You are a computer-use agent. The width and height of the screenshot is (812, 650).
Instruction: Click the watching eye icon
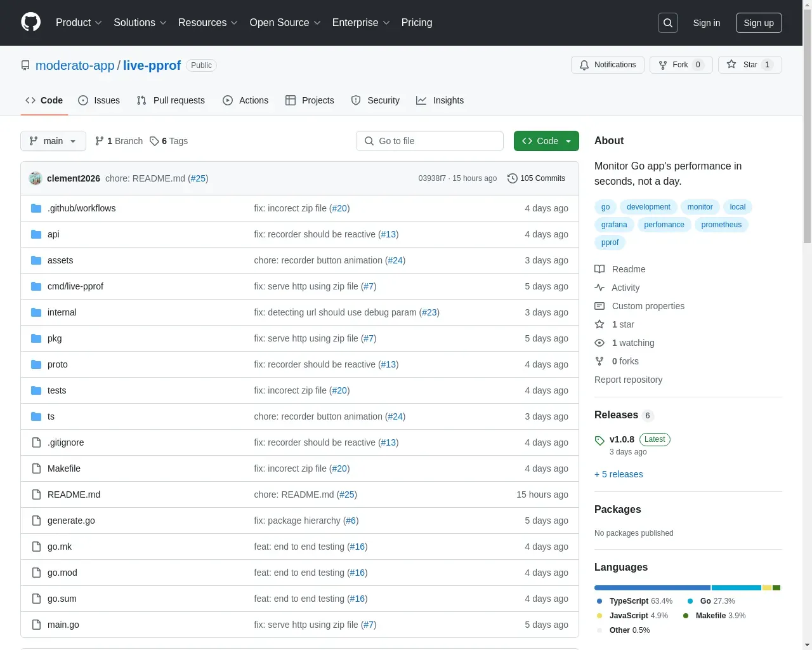pos(599,343)
